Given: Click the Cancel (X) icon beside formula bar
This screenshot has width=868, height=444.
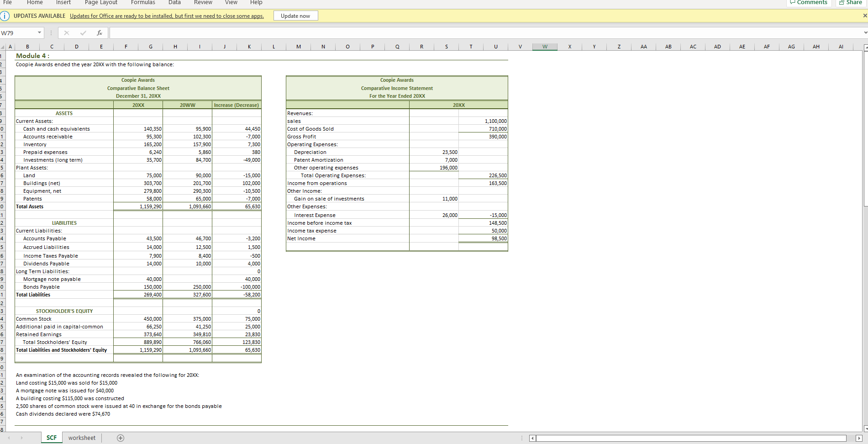Looking at the screenshot, I should [67, 32].
